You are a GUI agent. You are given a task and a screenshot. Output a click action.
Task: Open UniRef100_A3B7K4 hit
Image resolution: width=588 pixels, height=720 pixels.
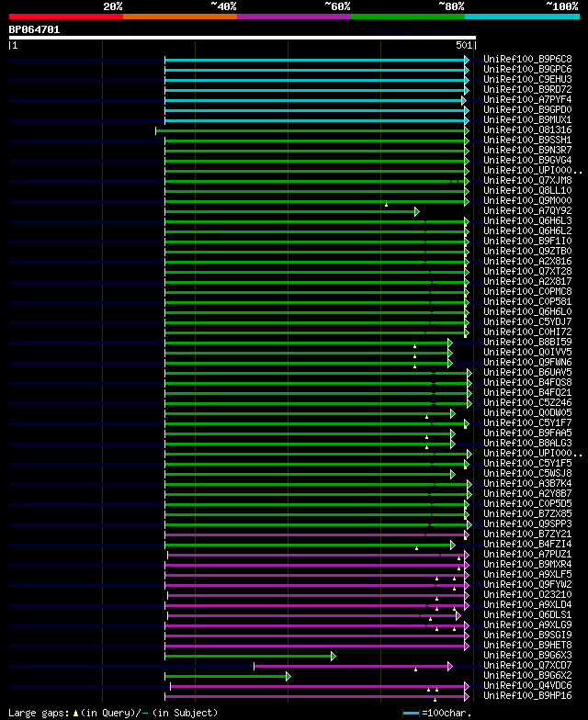point(527,483)
